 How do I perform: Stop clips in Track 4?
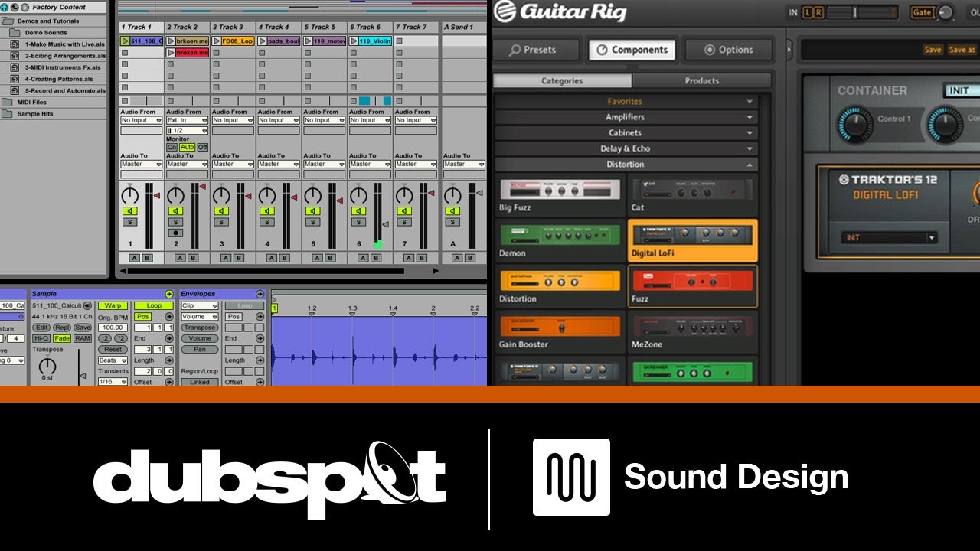click(262, 101)
